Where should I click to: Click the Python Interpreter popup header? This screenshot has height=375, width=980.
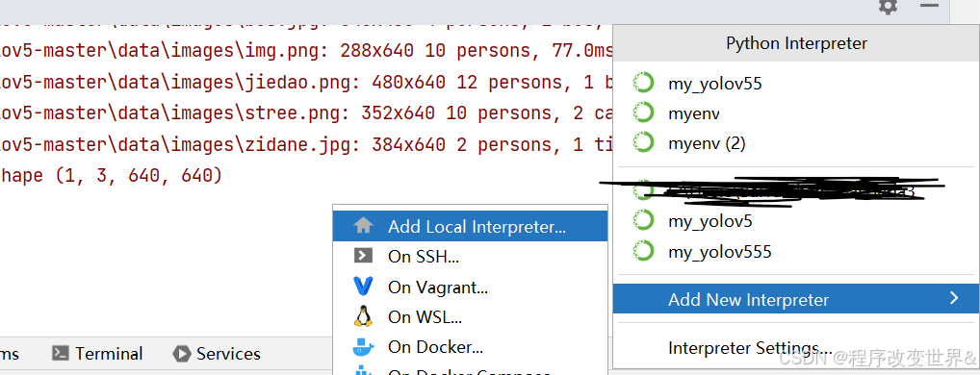pos(796,43)
